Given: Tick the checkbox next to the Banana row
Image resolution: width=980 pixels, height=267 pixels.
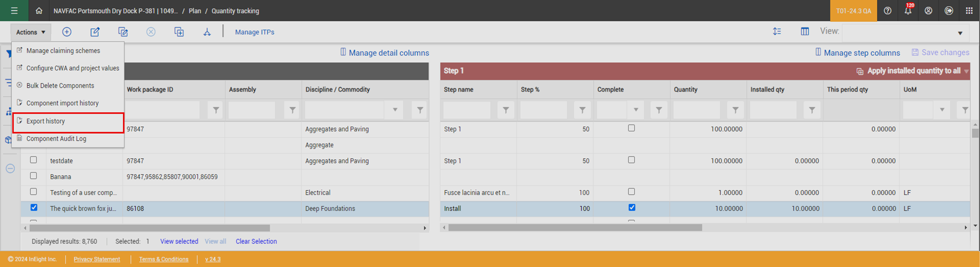Looking at the screenshot, I should [x=34, y=176].
